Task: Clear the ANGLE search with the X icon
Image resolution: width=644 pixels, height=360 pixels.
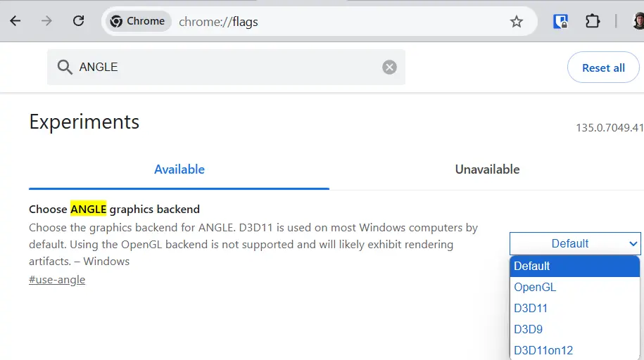Action: (x=389, y=67)
